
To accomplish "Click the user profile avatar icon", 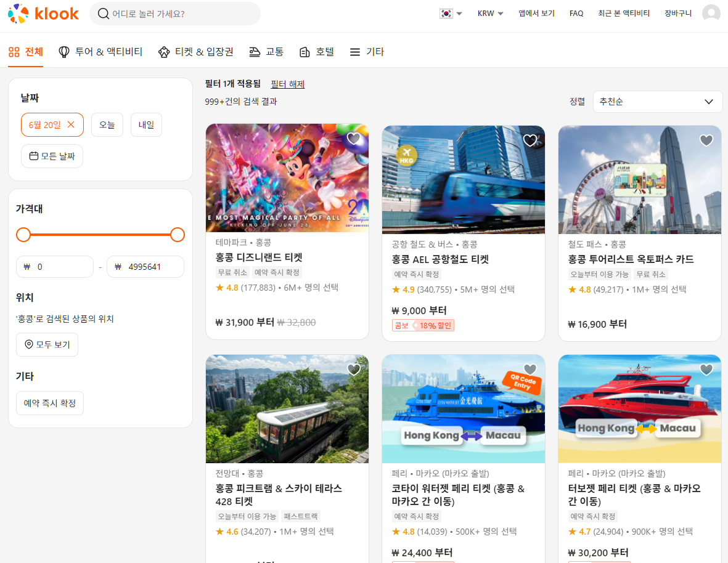I will tap(711, 14).
